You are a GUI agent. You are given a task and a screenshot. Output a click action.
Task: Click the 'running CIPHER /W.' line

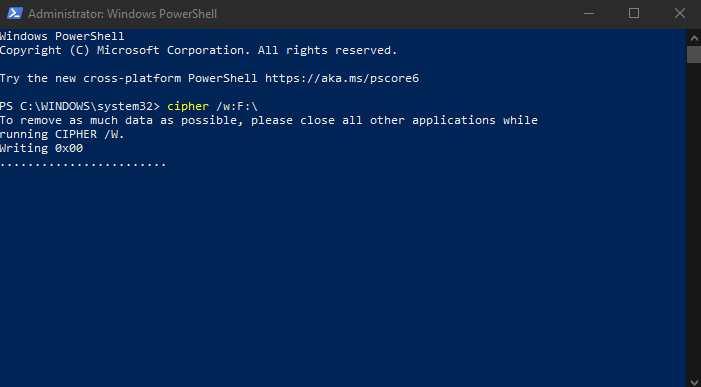(62, 134)
